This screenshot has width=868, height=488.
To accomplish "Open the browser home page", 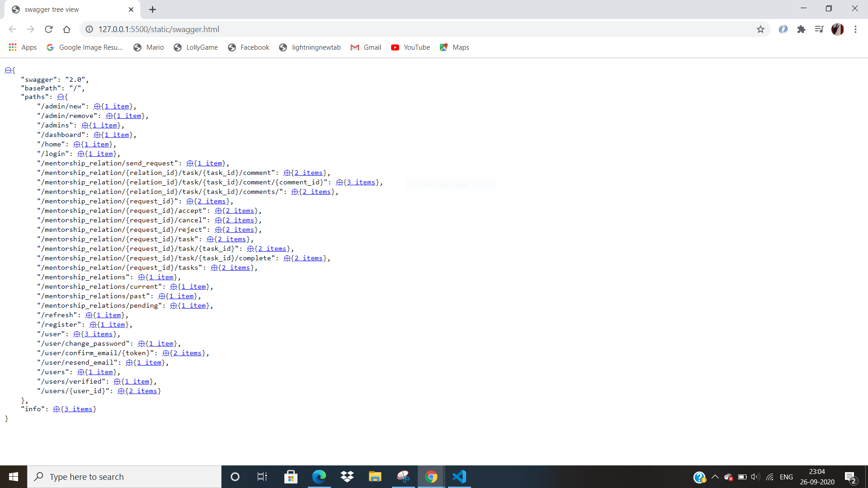I will pyautogui.click(x=66, y=29).
